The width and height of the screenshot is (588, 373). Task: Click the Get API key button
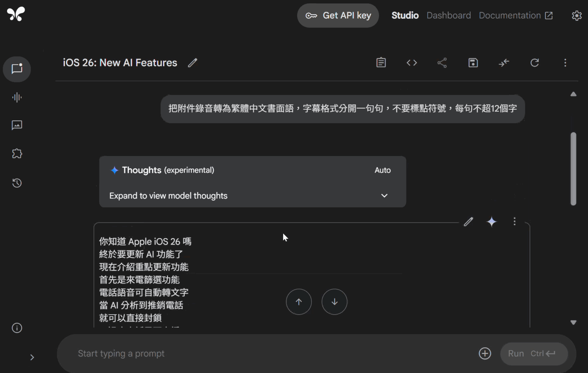click(x=338, y=16)
